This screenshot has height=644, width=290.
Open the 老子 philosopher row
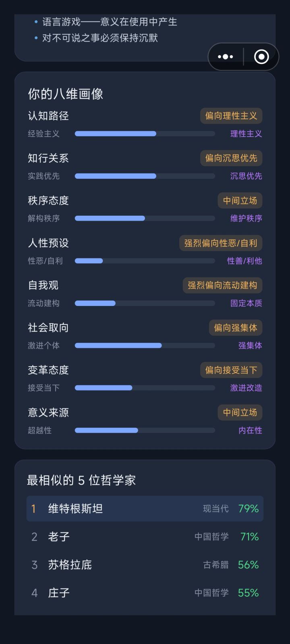tap(145, 537)
